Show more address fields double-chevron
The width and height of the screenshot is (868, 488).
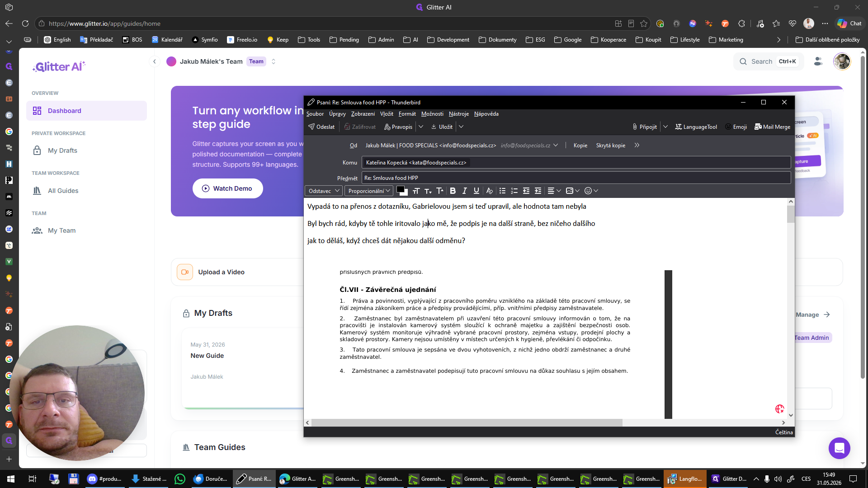pos(637,145)
